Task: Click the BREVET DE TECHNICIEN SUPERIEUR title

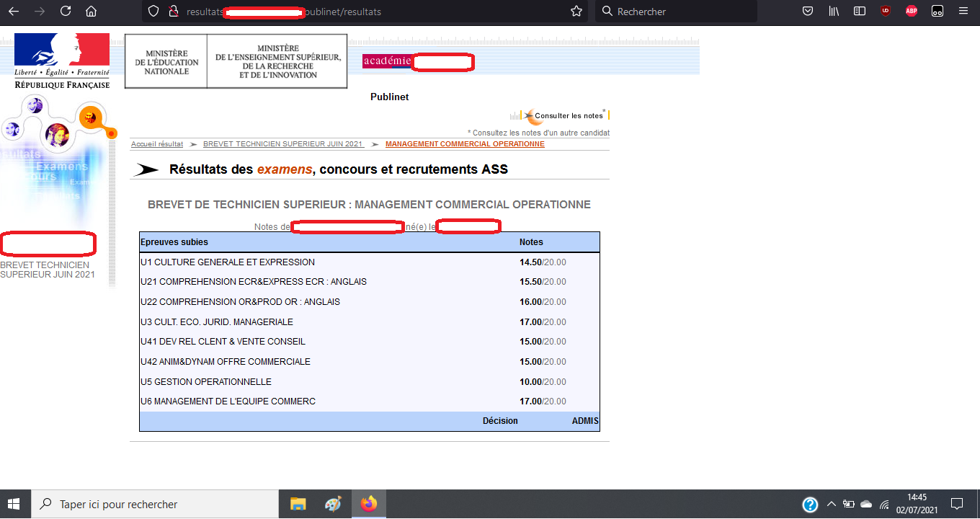Action: (x=369, y=205)
